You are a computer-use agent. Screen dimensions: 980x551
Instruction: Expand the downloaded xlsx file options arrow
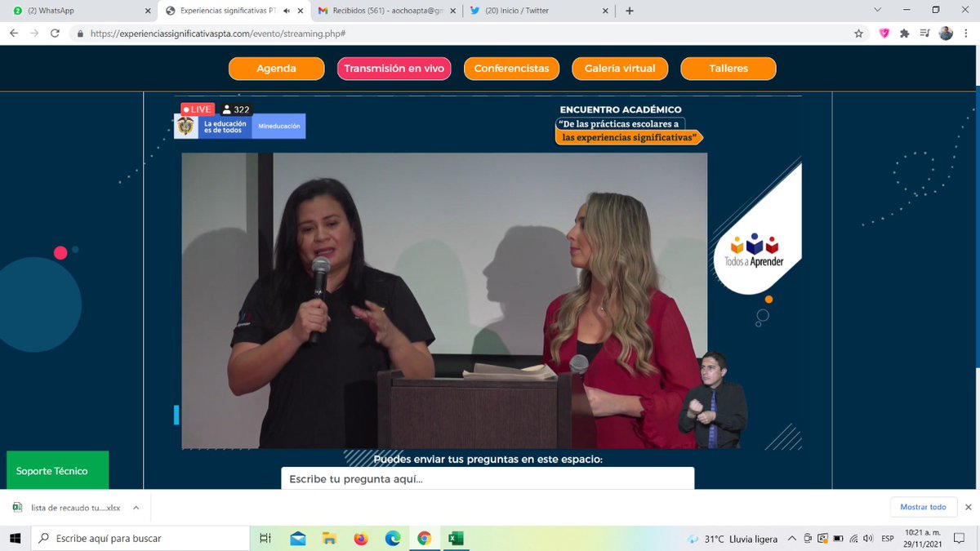[136, 507]
